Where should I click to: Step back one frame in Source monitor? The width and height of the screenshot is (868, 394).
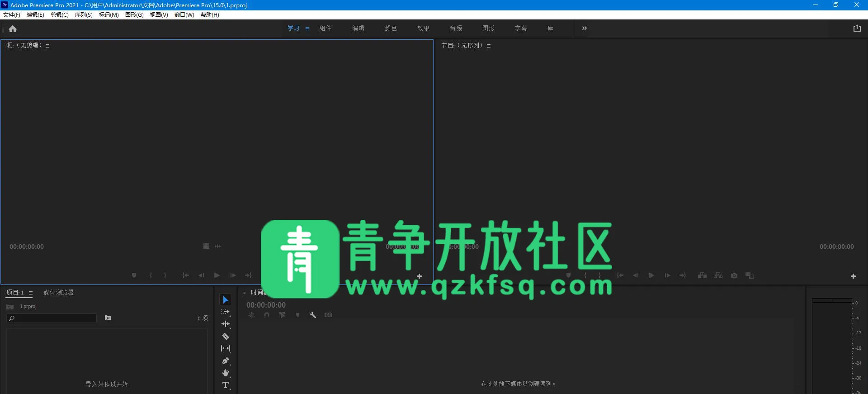point(201,275)
